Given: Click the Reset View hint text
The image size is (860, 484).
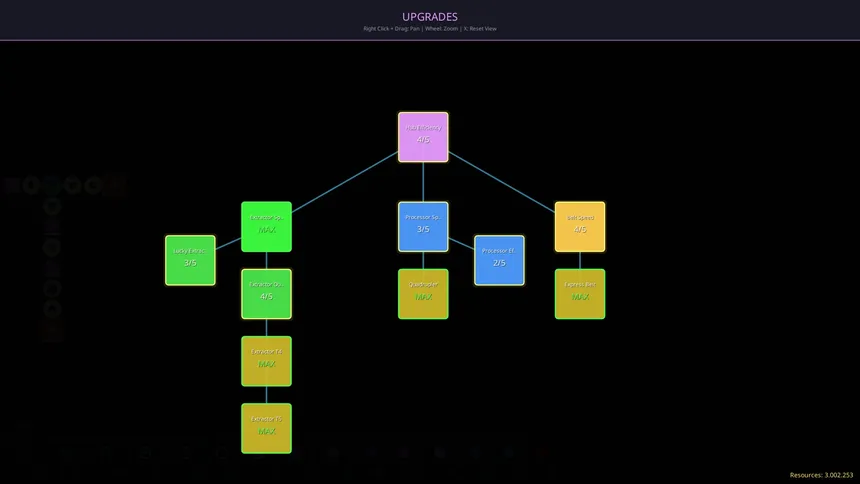Looking at the screenshot, I should [x=480, y=29].
